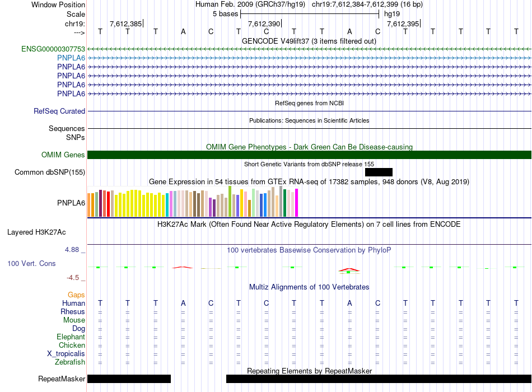Screen dimensions: 532x392
Task: Select the Mouse alignment row label
Action: coord(74,320)
